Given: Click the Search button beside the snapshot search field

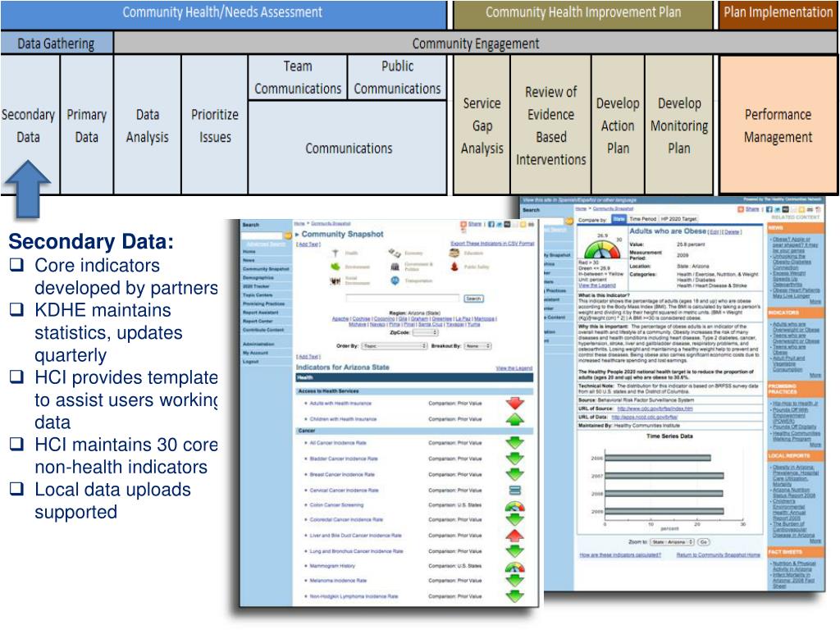Looking at the screenshot, I should [x=473, y=299].
